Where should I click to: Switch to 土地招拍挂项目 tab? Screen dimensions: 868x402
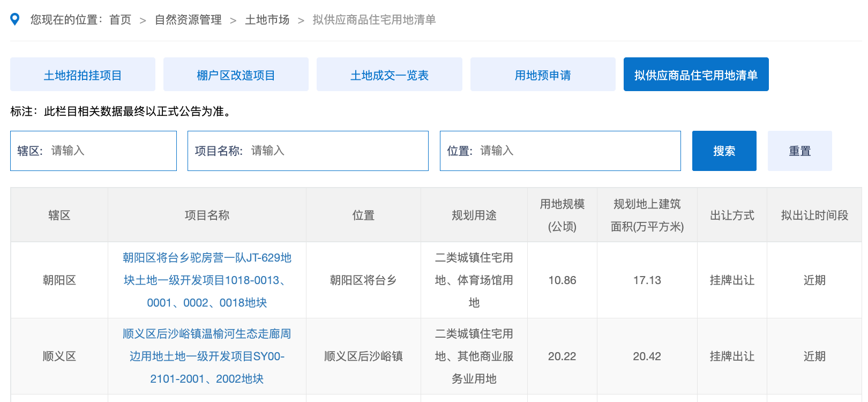click(x=83, y=75)
